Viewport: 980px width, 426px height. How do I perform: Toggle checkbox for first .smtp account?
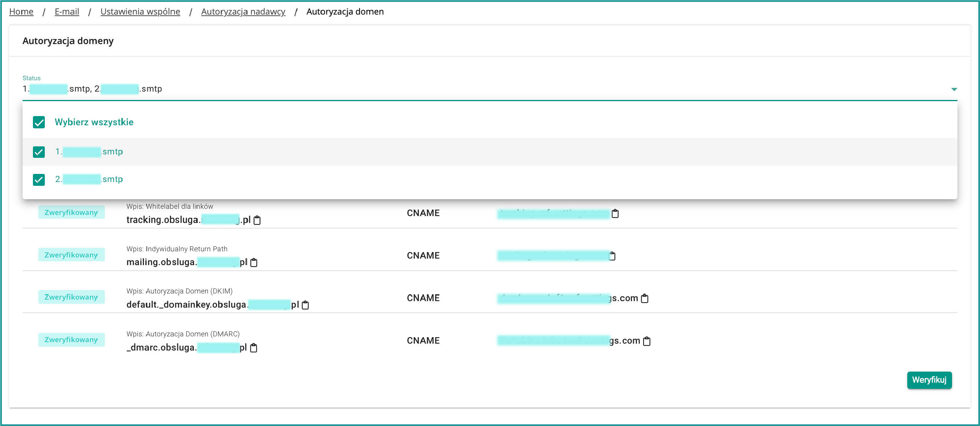[x=39, y=152]
